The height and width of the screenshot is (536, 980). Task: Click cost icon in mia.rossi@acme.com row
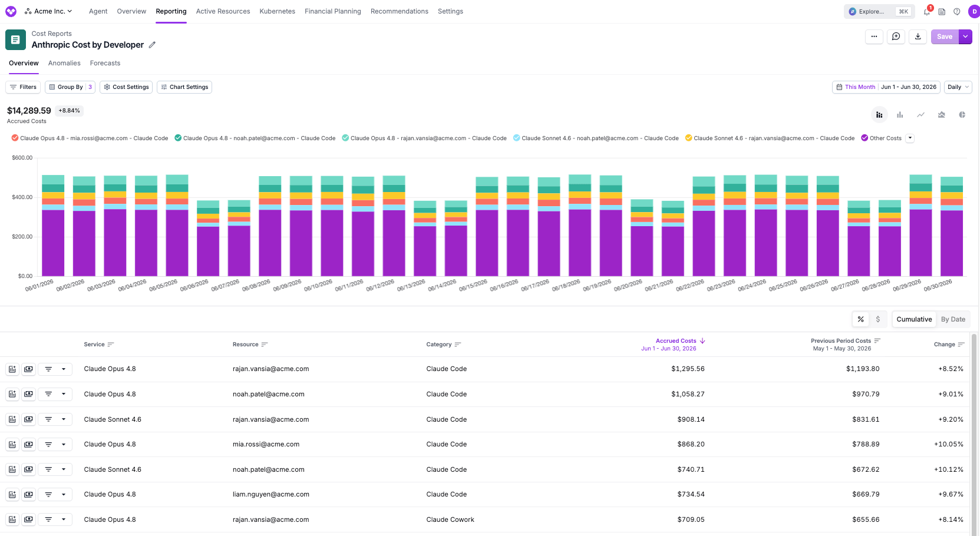pyautogui.click(x=28, y=445)
